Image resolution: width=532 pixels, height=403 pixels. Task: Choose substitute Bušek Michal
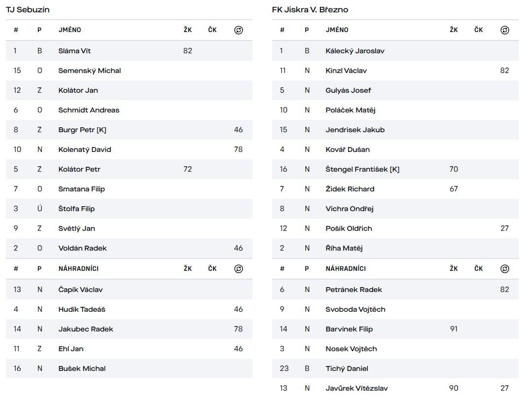click(82, 368)
